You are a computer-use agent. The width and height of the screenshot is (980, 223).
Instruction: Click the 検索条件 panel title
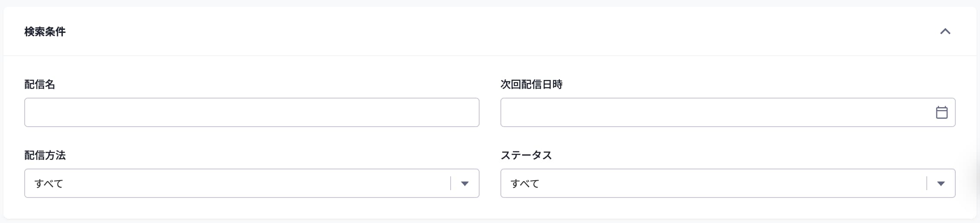(x=45, y=32)
